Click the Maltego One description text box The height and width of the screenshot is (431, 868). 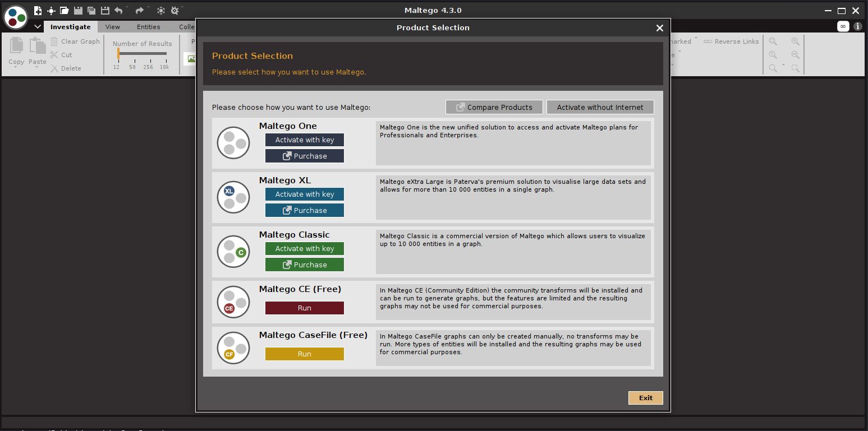[513, 143]
